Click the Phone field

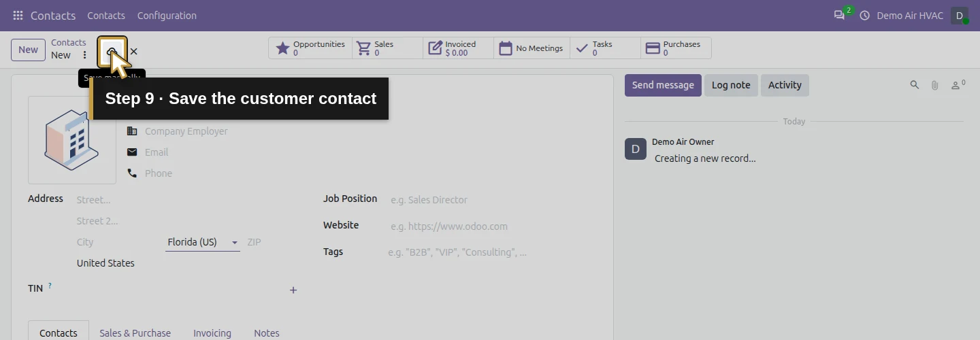click(159, 173)
